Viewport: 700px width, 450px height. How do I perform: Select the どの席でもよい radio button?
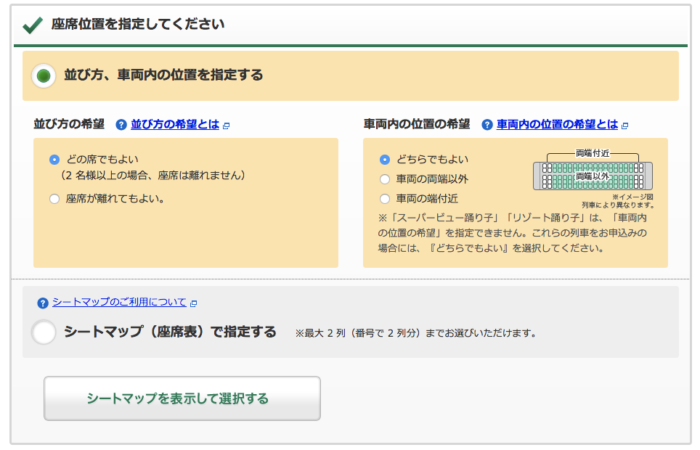coord(54,159)
